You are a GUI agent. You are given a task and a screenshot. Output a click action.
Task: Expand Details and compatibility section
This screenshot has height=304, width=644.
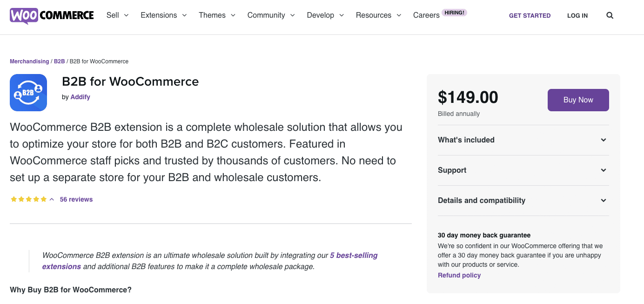523,201
